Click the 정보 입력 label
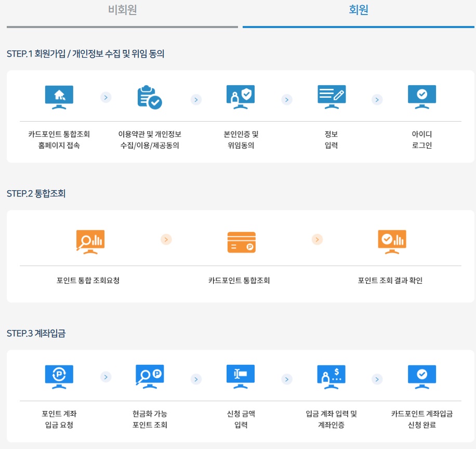 [331, 140]
